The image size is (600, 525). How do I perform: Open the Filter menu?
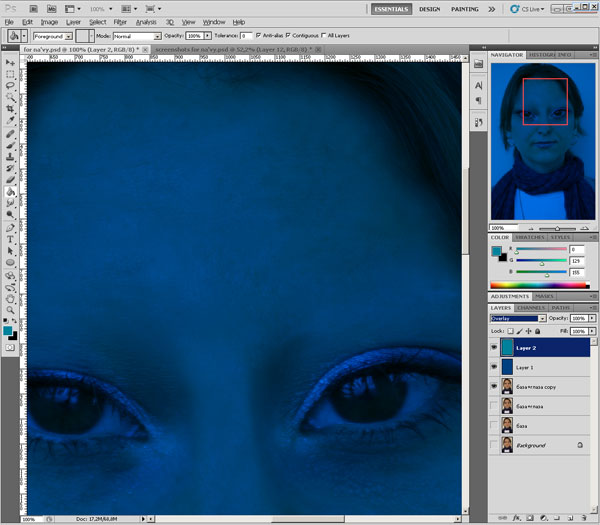click(x=120, y=21)
